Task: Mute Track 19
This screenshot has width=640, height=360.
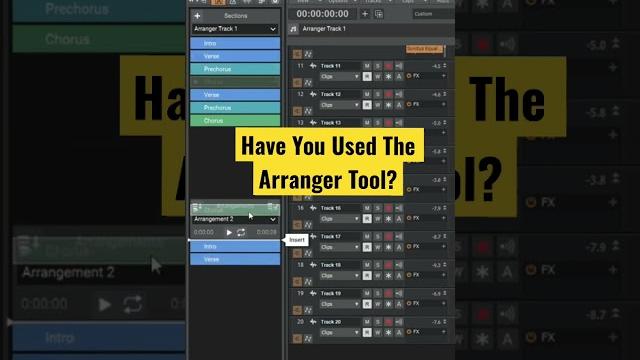Action: (x=367, y=293)
